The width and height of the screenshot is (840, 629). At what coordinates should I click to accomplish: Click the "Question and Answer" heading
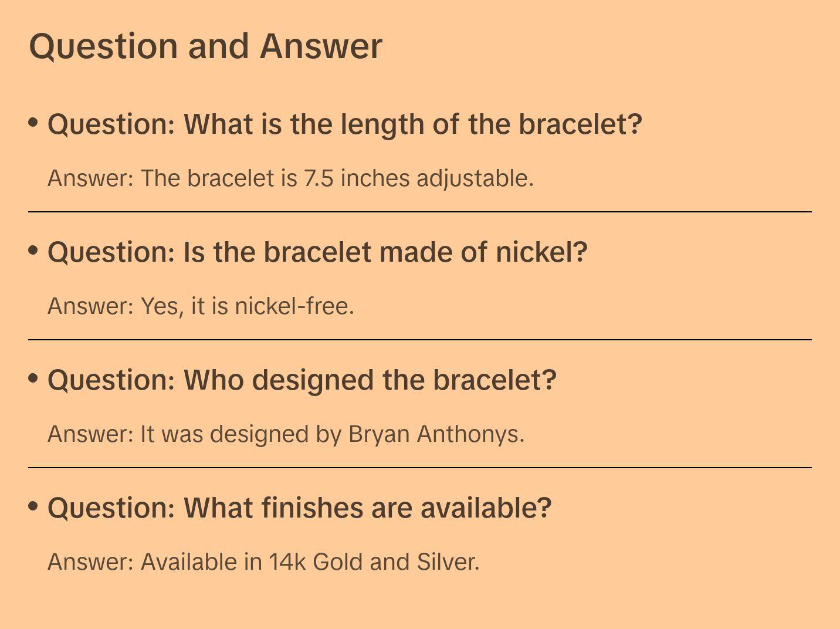pyautogui.click(x=205, y=46)
